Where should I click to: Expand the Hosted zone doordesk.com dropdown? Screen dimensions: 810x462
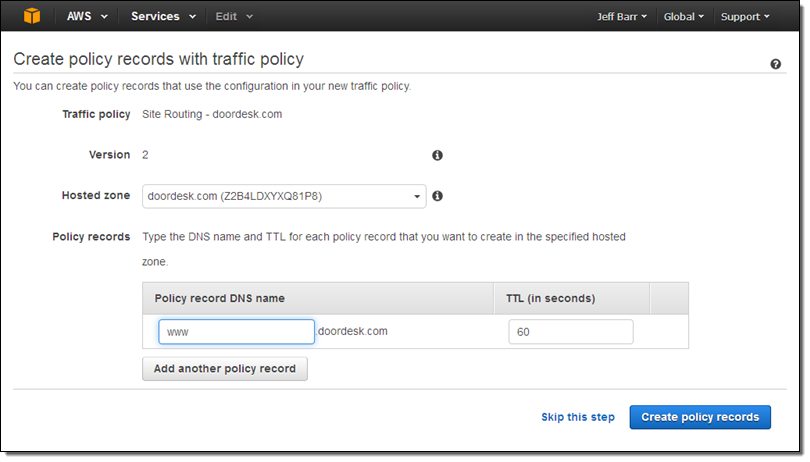[284, 196]
